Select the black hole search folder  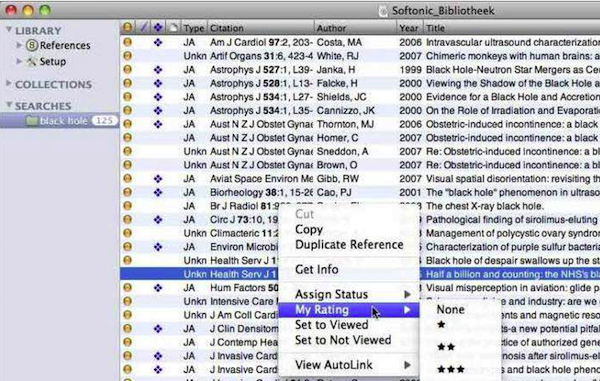tap(59, 121)
